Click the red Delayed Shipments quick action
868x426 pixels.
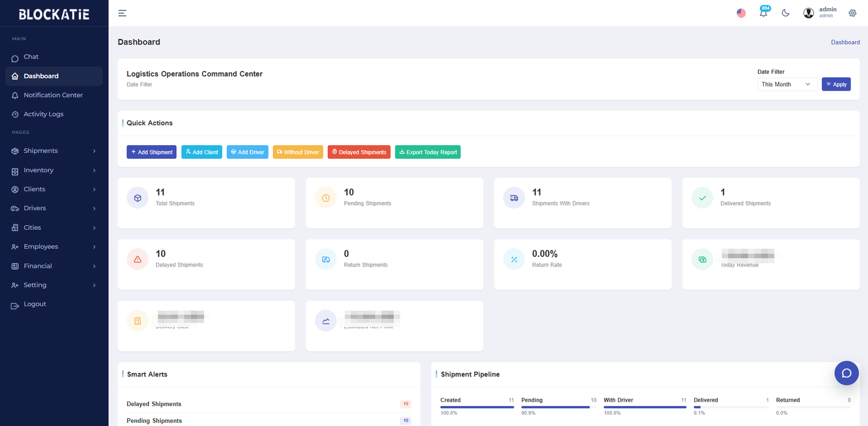(x=359, y=152)
